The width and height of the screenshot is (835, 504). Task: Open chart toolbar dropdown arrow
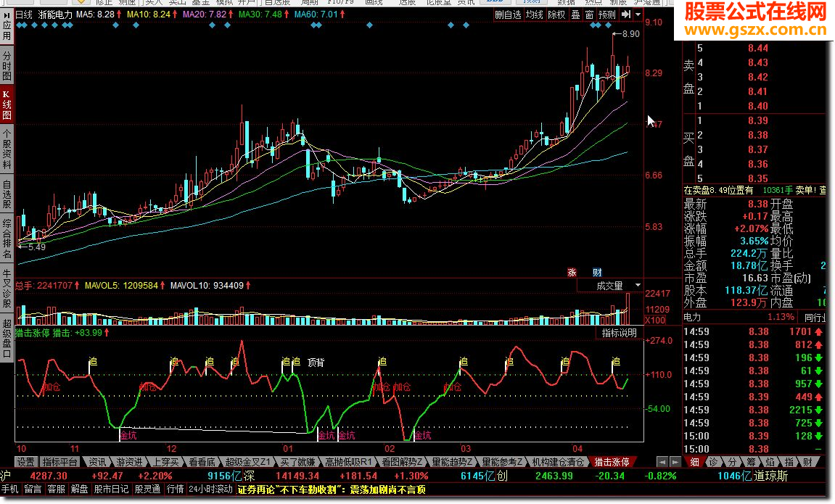click(638, 15)
